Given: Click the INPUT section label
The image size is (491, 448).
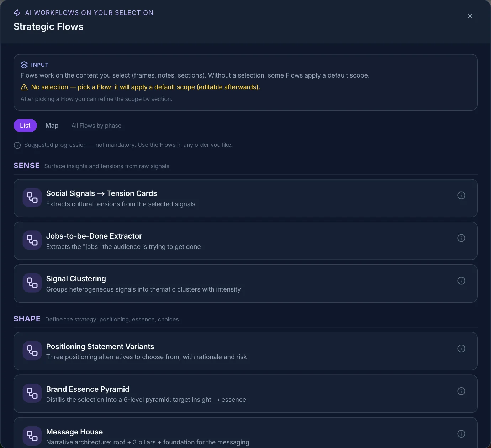Looking at the screenshot, I should (40, 65).
